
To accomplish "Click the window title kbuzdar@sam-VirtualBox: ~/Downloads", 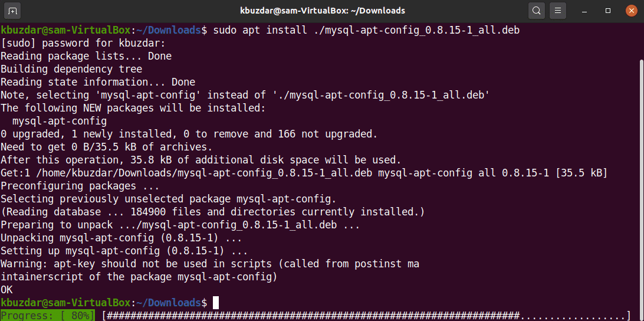I will [x=322, y=11].
